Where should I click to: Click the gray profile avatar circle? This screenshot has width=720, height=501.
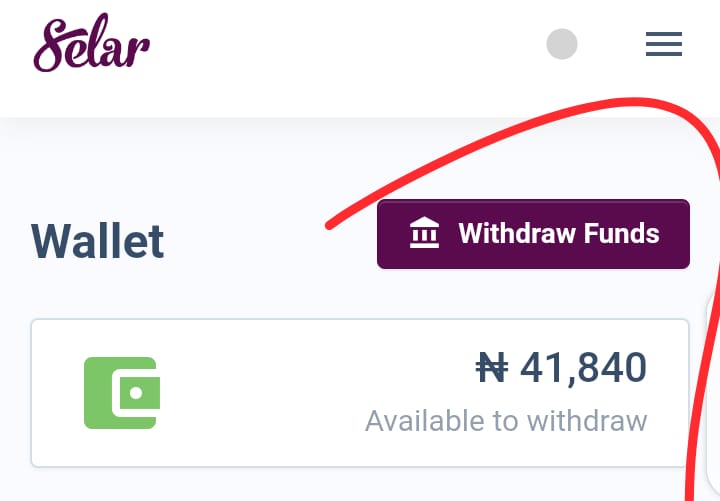tap(562, 44)
